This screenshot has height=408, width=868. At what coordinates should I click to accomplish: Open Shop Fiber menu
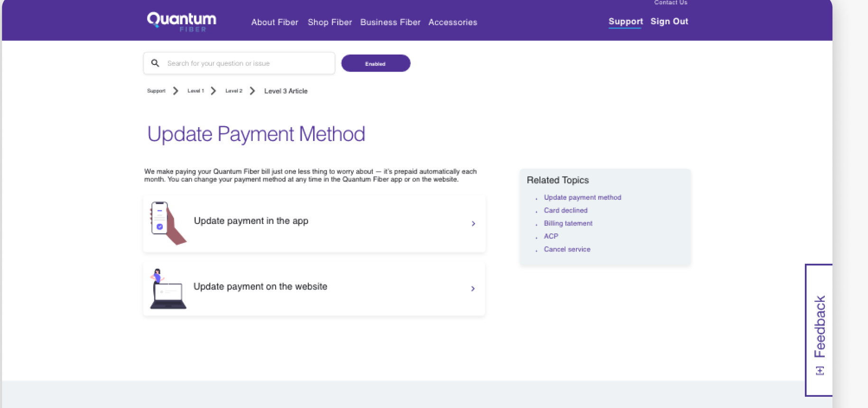pyautogui.click(x=330, y=22)
